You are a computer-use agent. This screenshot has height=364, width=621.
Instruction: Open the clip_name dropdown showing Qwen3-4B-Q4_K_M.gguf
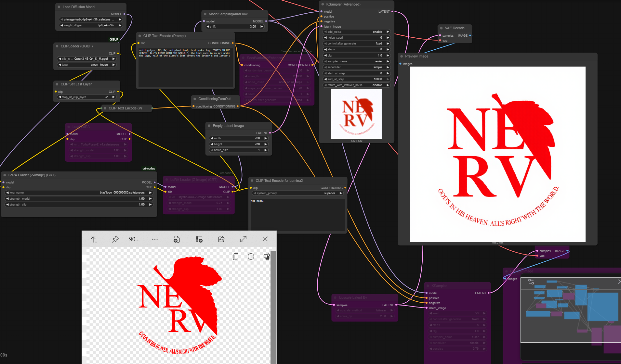[x=87, y=59]
